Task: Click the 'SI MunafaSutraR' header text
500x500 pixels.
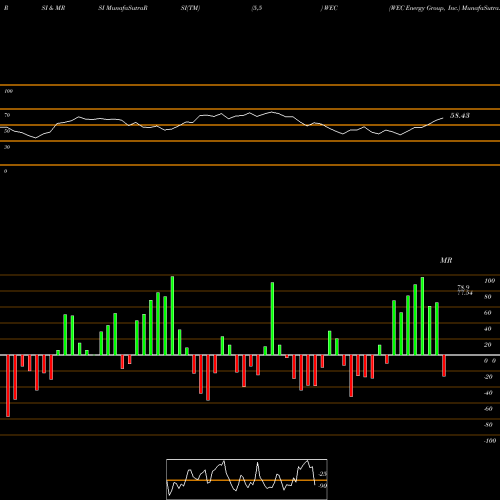Action: pos(123,8)
